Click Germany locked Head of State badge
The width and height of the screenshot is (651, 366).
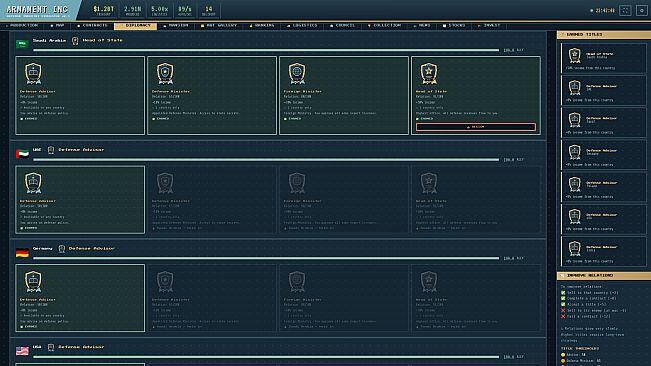tap(428, 282)
